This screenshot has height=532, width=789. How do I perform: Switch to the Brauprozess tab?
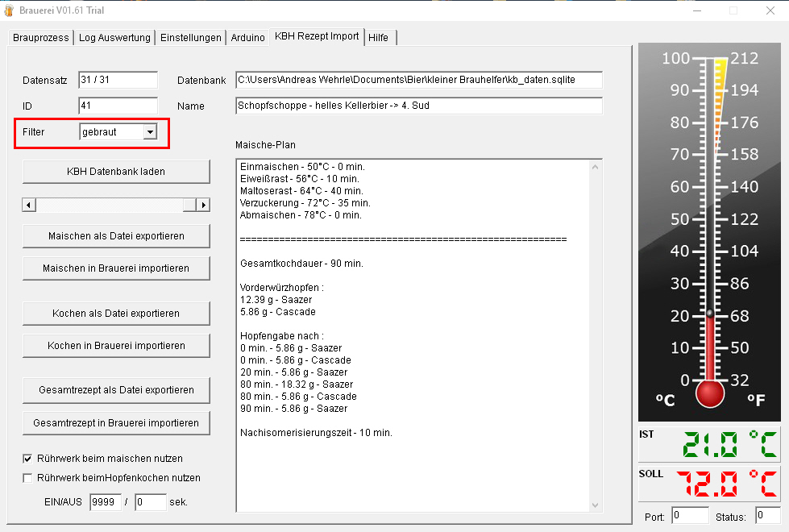(x=40, y=38)
